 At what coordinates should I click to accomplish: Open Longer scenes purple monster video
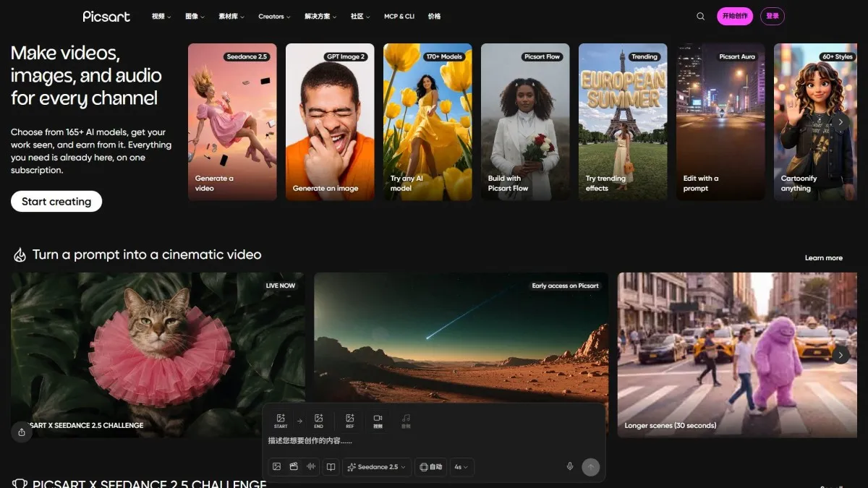(737, 355)
